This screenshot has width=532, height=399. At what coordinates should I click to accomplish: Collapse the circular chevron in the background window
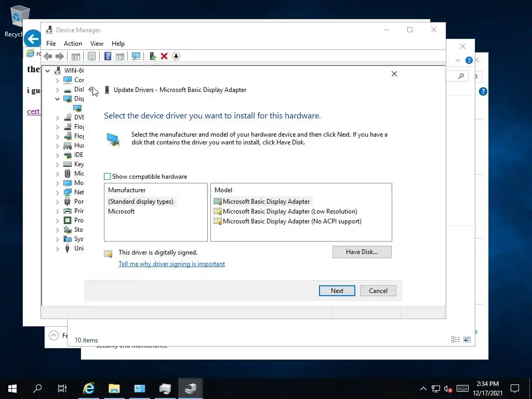coord(54,335)
